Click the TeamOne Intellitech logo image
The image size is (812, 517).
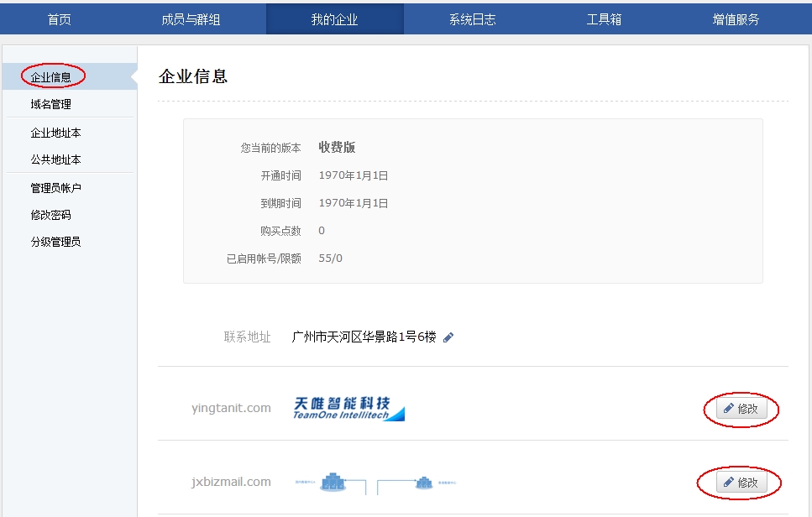348,409
